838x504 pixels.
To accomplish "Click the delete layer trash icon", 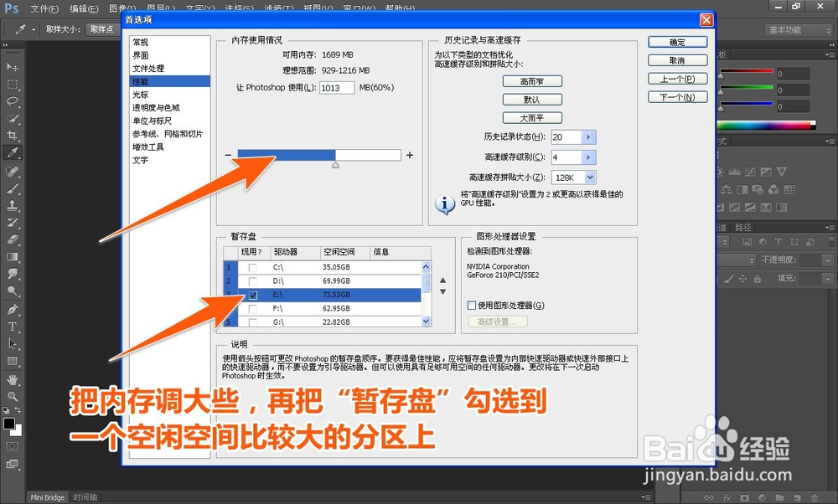I will coord(815,497).
